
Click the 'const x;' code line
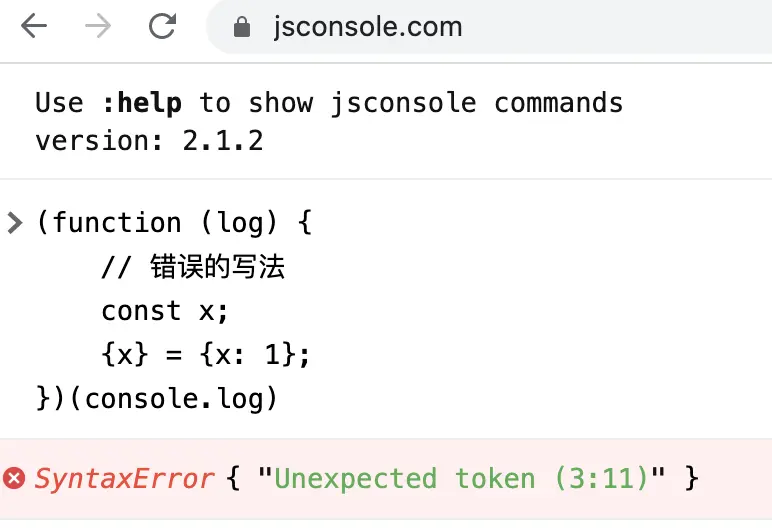point(165,311)
